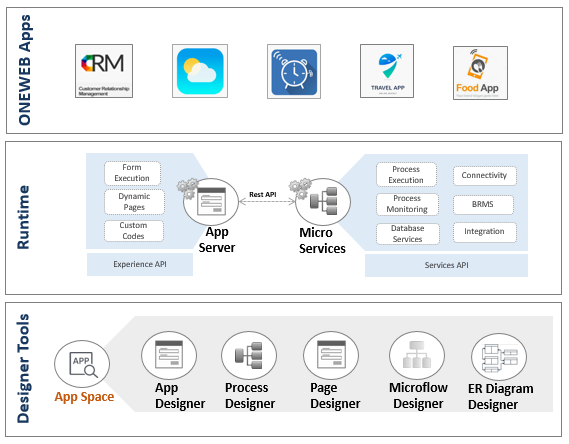Select the Microflow Designer icon

click(x=417, y=355)
